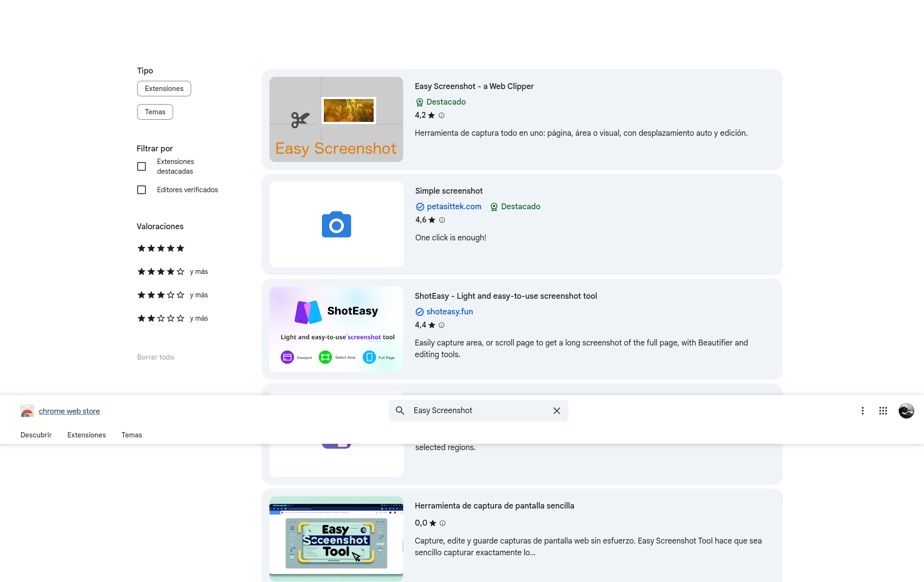
Task: Click Borrar todo to clear filters
Action: pyautogui.click(x=156, y=357)
